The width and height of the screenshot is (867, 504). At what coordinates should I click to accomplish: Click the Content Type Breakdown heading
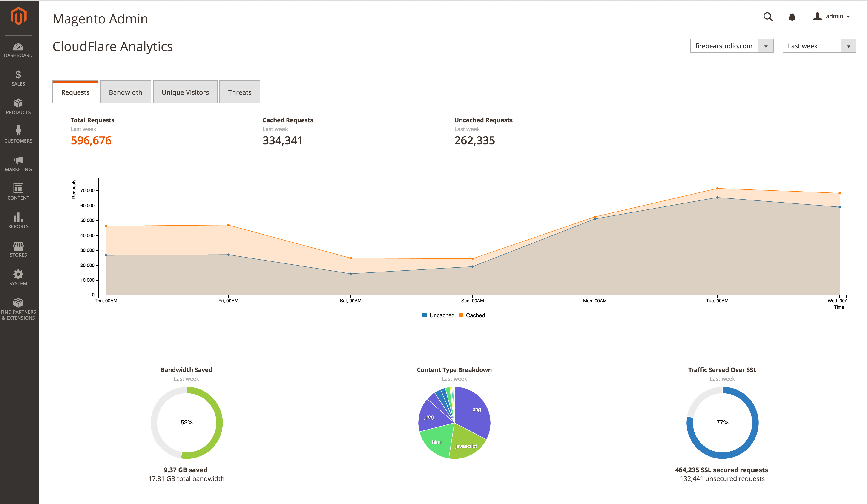(454, 370)
